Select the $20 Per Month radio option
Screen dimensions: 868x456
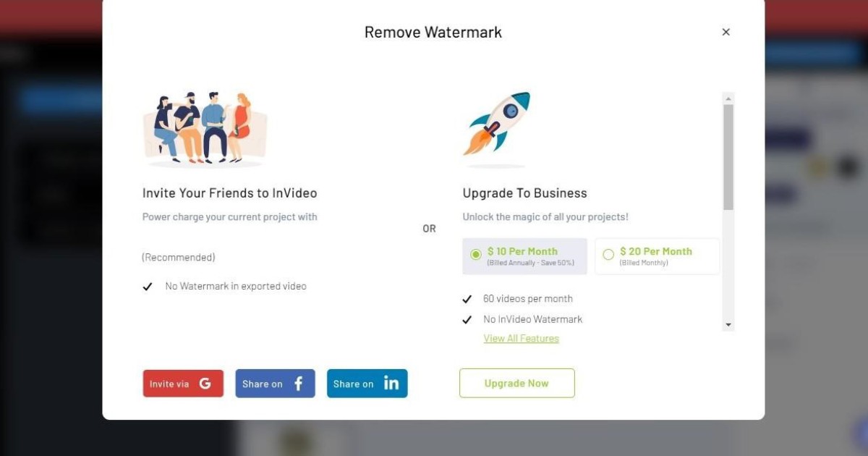coord(608,254)
